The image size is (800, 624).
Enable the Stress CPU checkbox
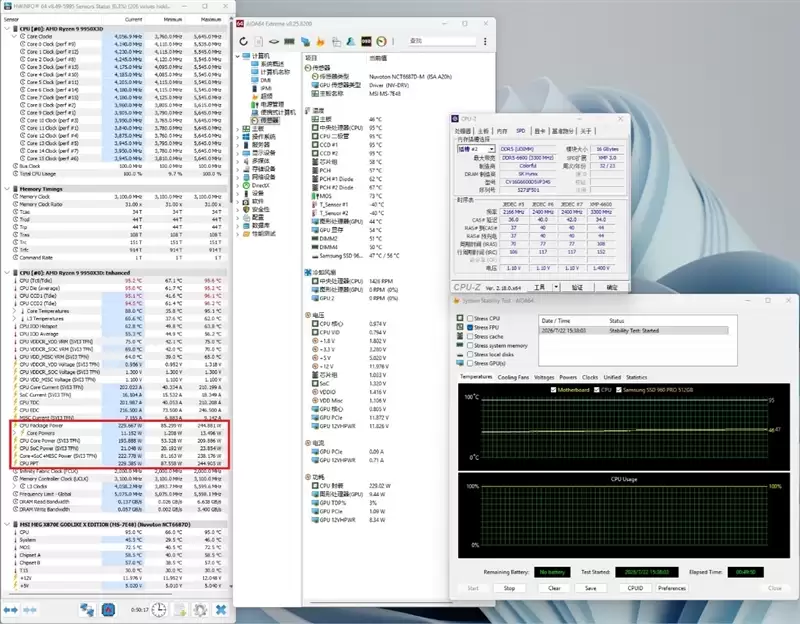coord(470,318)
